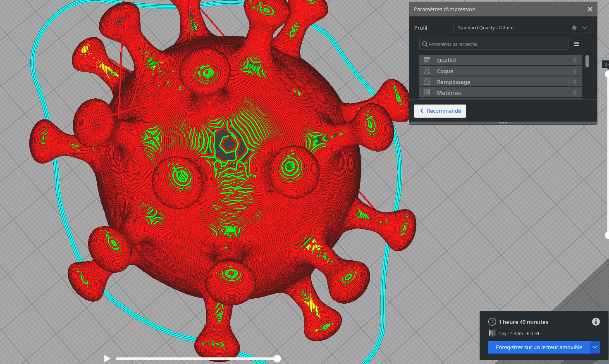Click the Qualité category icon
This screenshot has width=609, height=364.
click(427, 60)
